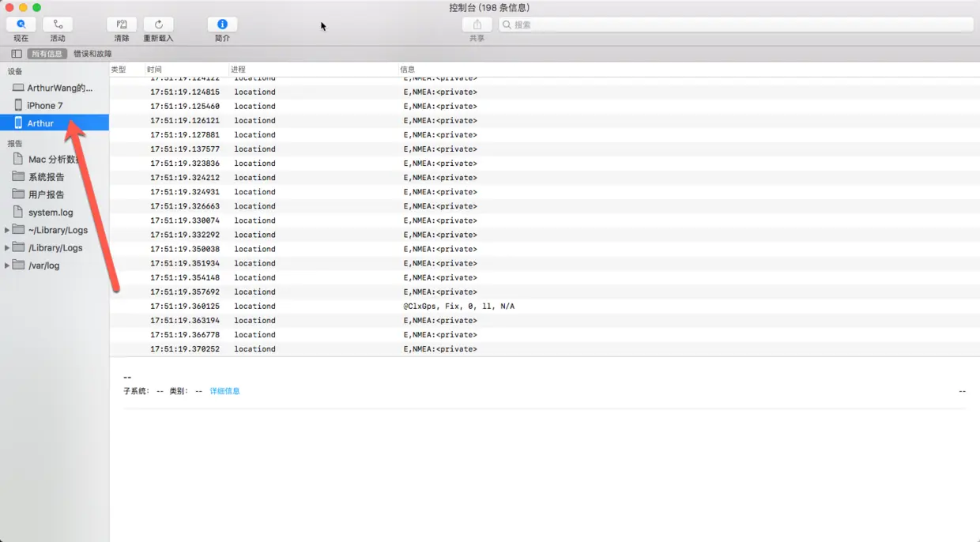Select the @ClxGps, Fix, 0, ll, N/A row
The height and width of the screenshot is (542, 980).
coord(545,306)
